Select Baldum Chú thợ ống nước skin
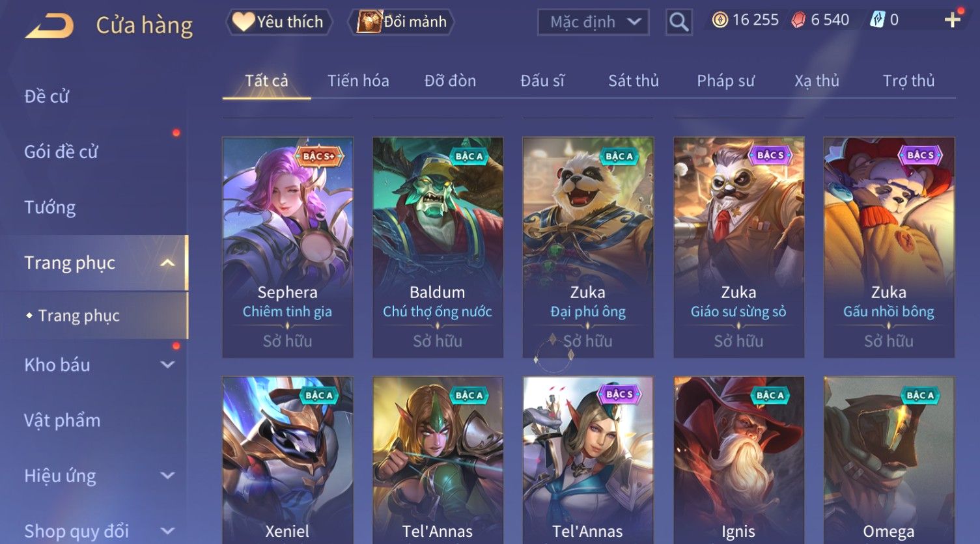980x544 pixels. [438, 247]
